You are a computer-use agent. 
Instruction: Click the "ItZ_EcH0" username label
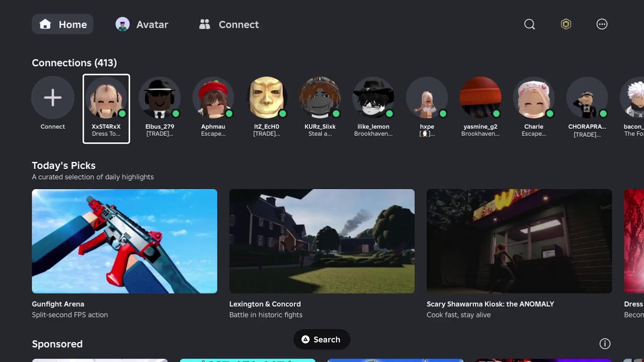(266, 127)
